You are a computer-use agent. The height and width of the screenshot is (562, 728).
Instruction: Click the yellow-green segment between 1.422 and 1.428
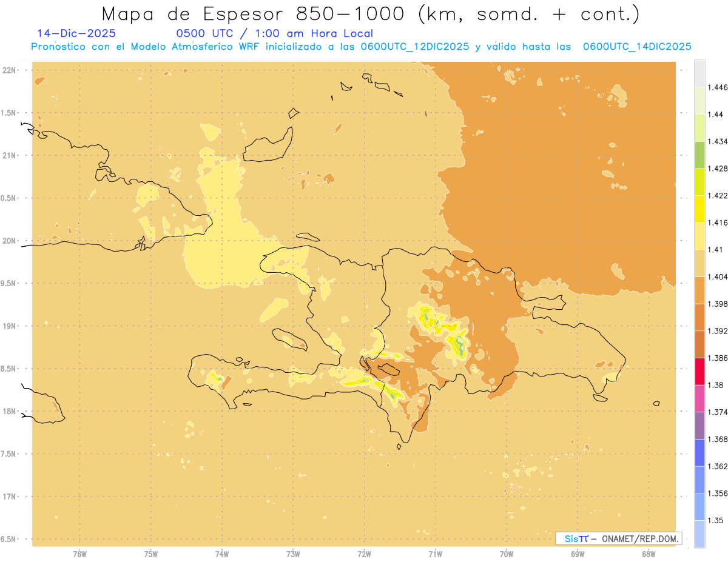coord(699,182)
